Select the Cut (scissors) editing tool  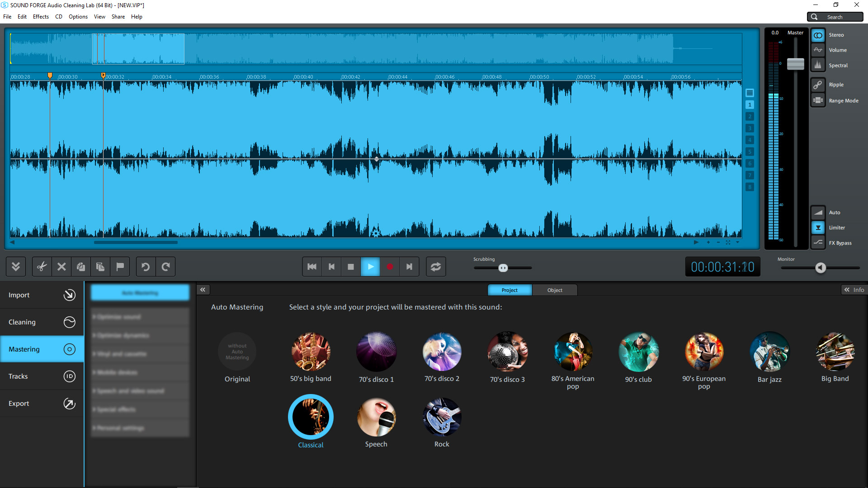pyautogui.click(x=42, y=267)
